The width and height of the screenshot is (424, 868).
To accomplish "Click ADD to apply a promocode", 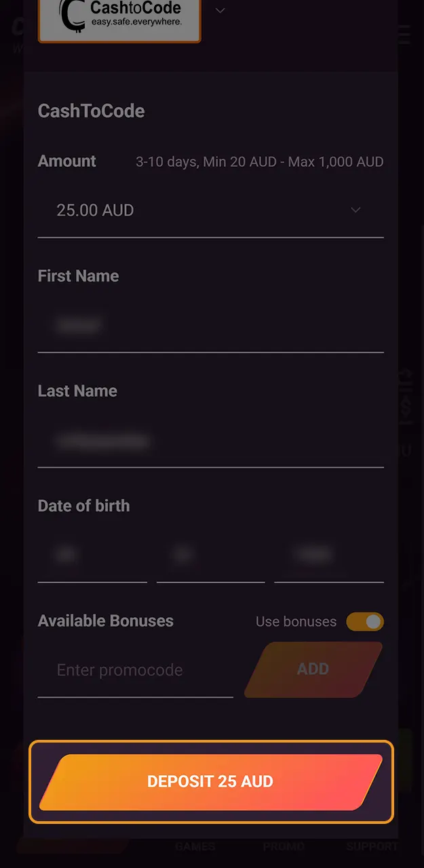I will click(x=313, y=669).
